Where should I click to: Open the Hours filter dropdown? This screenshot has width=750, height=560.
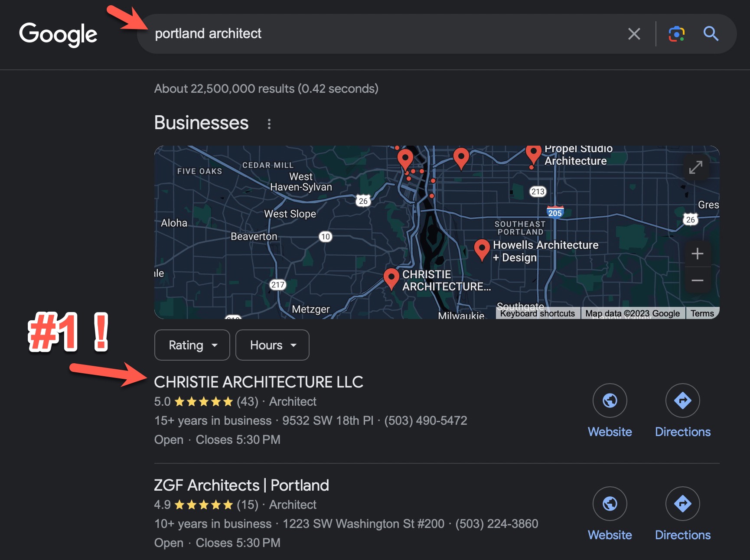coord(272,345)
